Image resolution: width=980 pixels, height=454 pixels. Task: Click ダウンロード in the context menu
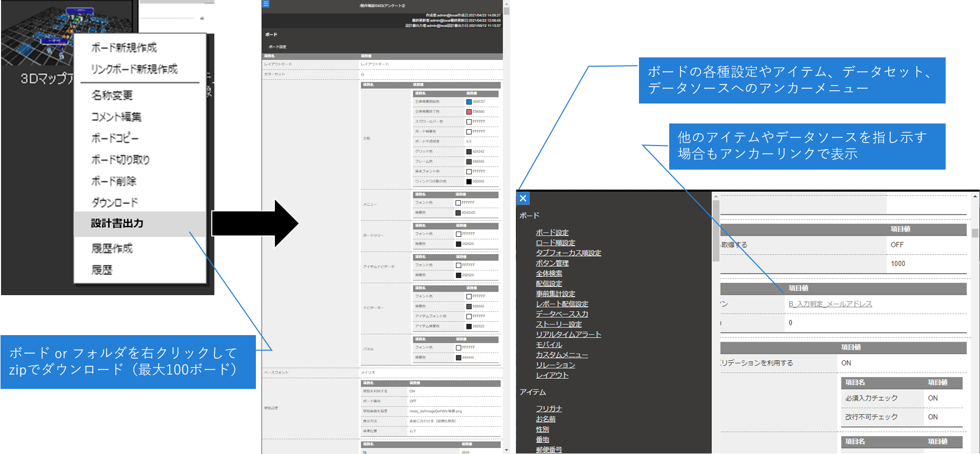click(x=114, y=202)
